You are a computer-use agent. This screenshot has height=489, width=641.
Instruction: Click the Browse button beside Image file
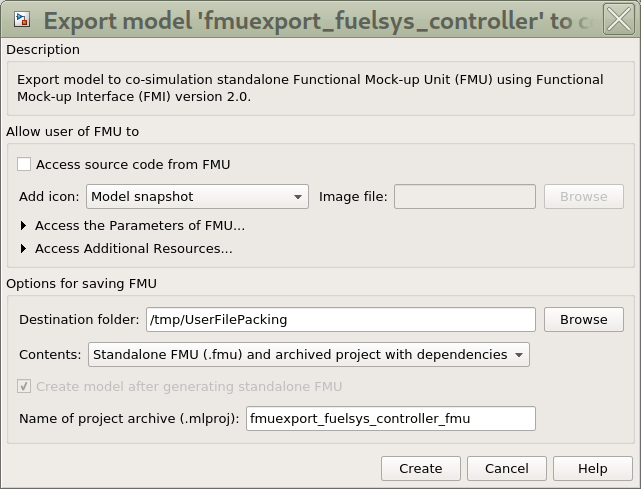click(583, 197)
